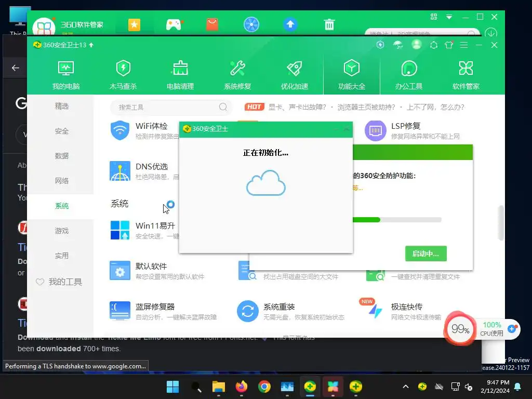
Task: Open game controller icon in 360软件管家
Action: tap(174, 24)
